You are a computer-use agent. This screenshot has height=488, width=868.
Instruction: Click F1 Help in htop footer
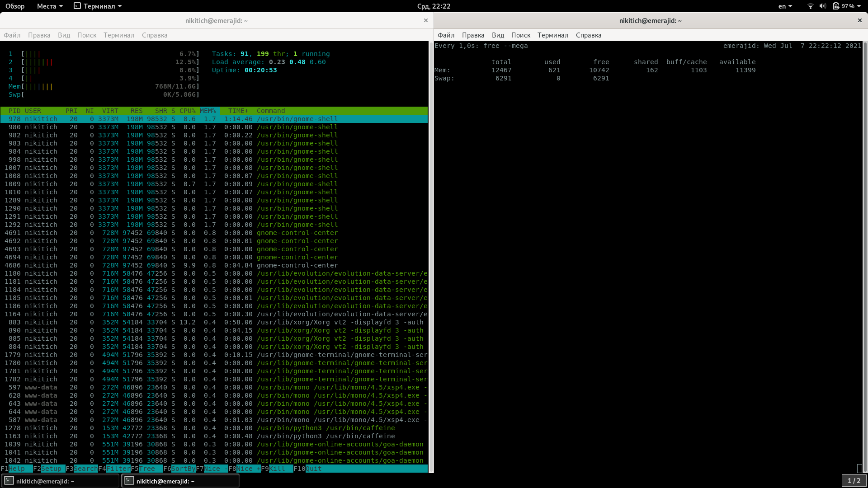click(17, 469)
